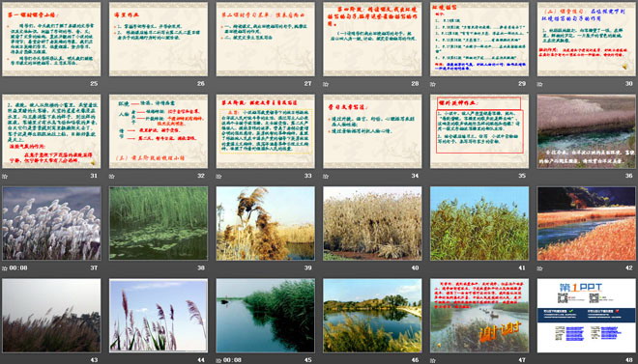Click the animation star under slide 42
This screenshot has width=638, height=364.
tap(539, 268)
